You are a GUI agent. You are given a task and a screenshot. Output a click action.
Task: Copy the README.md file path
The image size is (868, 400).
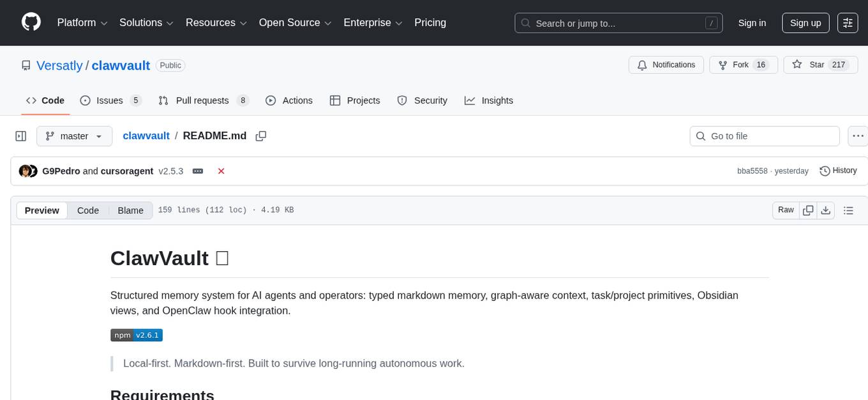(260, 136)
